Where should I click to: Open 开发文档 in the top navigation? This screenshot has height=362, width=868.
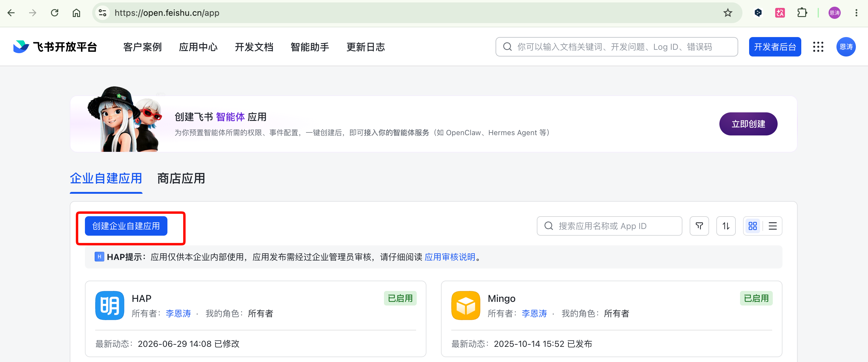tap(254, 47)
